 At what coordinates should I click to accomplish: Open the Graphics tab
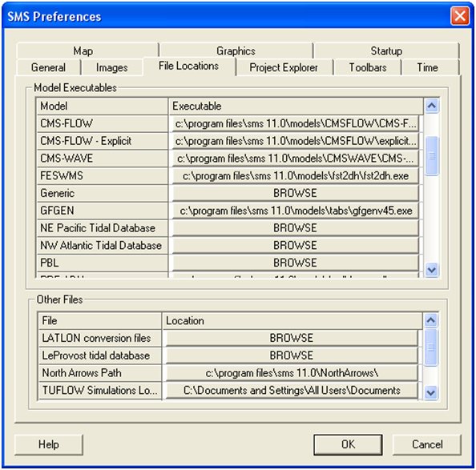click(x=236, y=50)
